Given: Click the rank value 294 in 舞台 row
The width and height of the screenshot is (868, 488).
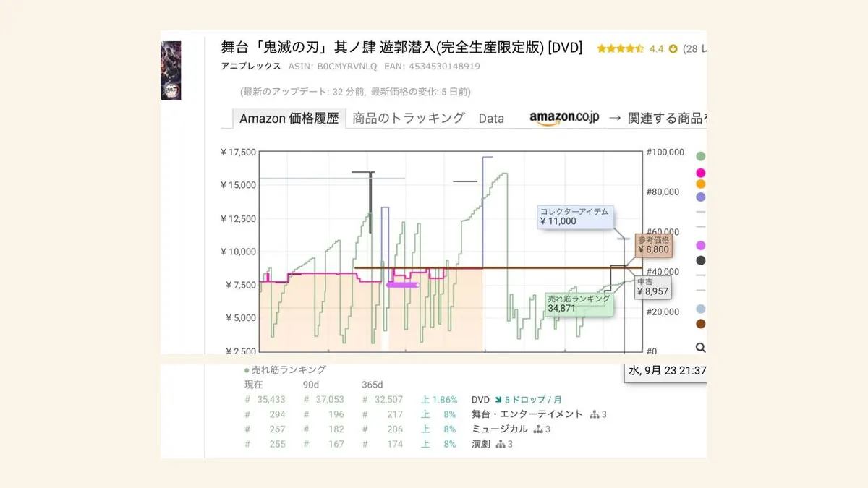Looking at the screenshot, I should click(277, 414).
